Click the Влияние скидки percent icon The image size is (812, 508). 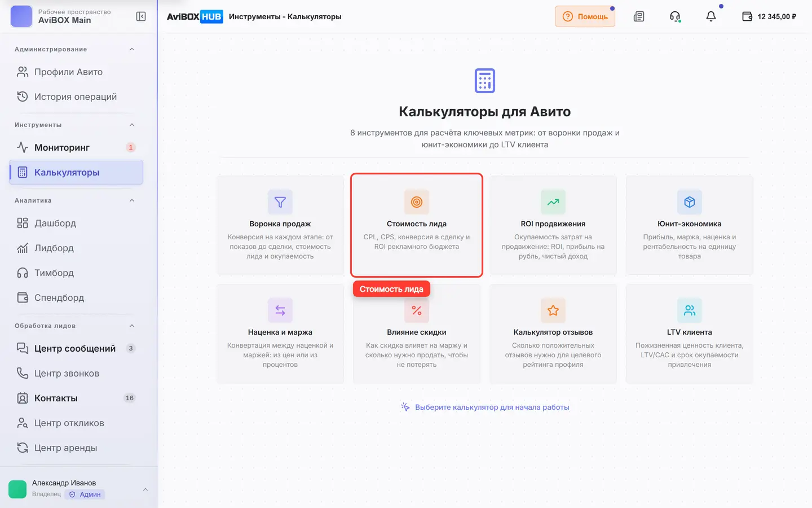pos(417,310)
